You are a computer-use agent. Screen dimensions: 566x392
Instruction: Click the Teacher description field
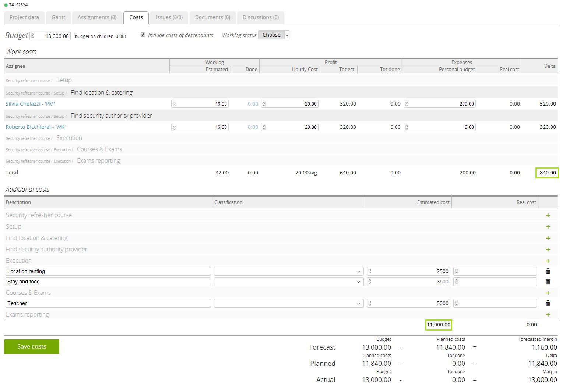point(108,303)
